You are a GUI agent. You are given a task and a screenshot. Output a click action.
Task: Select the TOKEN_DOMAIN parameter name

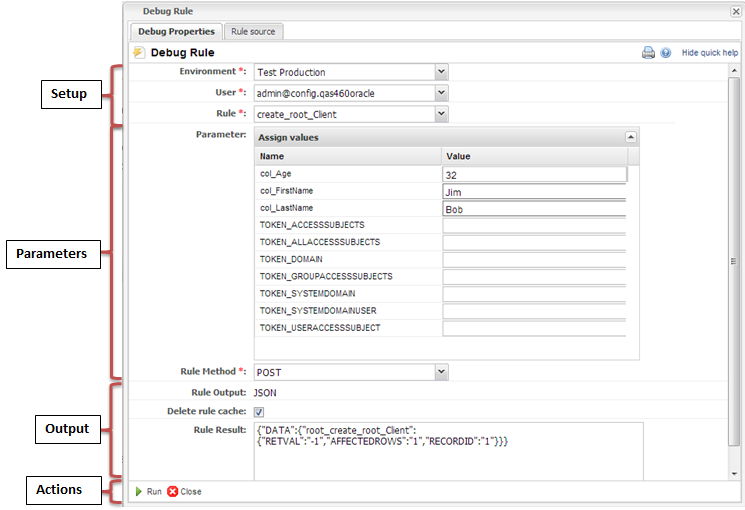291,259
